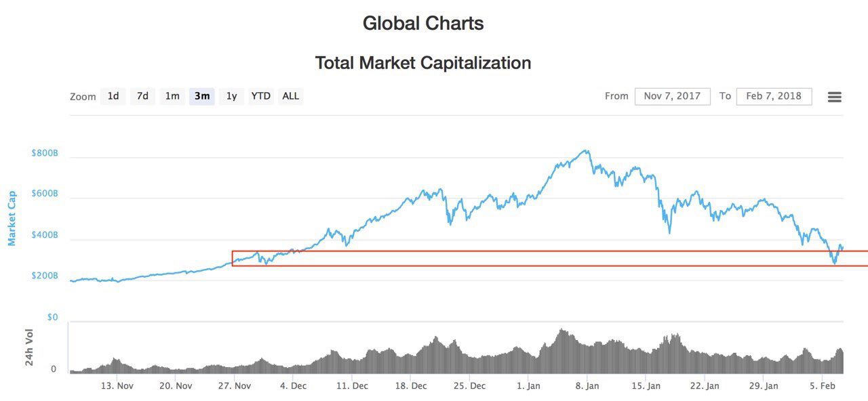The height and width of the screenshot is (401, 868).
Task: Click the 5. Feb date axis label
Action: (x=821, y=386)
